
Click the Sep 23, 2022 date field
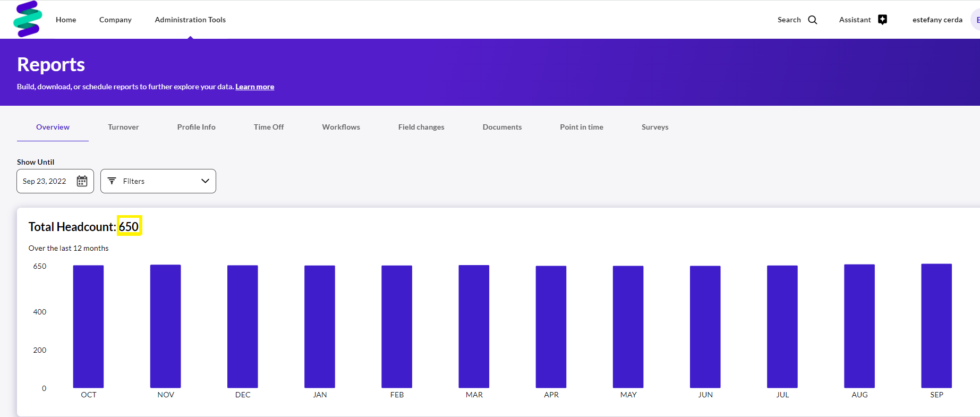pos(45,181)
